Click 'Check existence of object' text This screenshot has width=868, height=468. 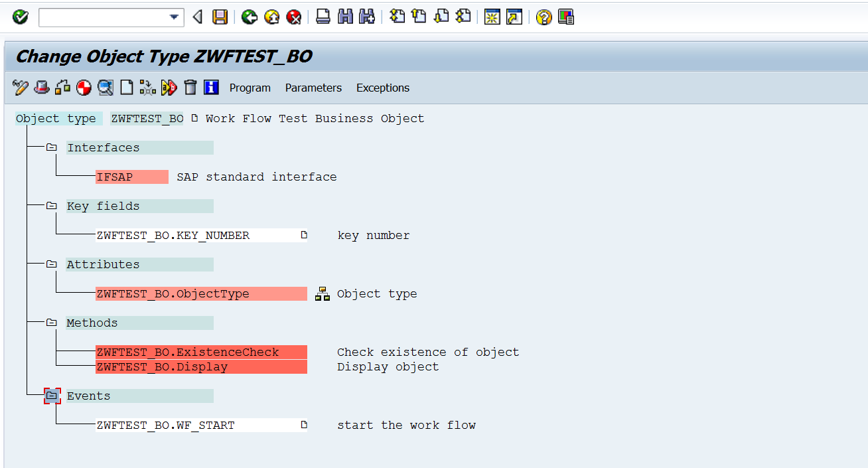[x=428, y=352]
